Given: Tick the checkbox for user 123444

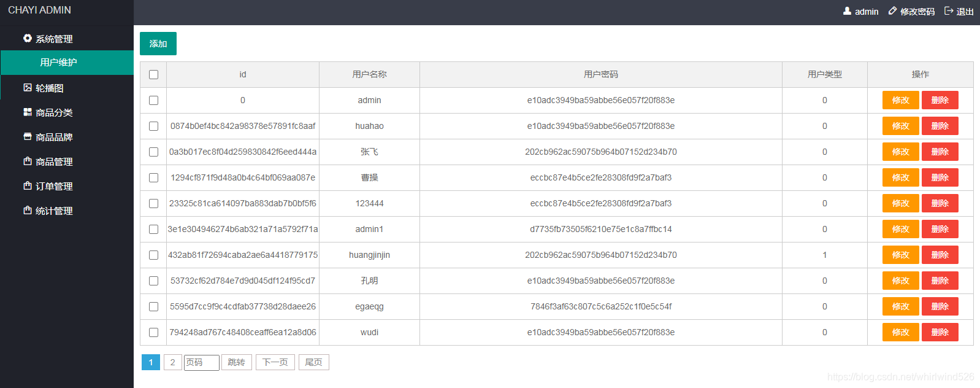Looking at the screenshot, I should (x=153, y=203).
